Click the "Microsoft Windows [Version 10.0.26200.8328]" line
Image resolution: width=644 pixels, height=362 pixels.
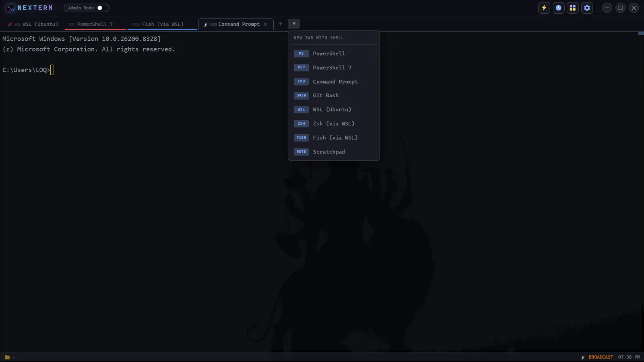(81, 39)
